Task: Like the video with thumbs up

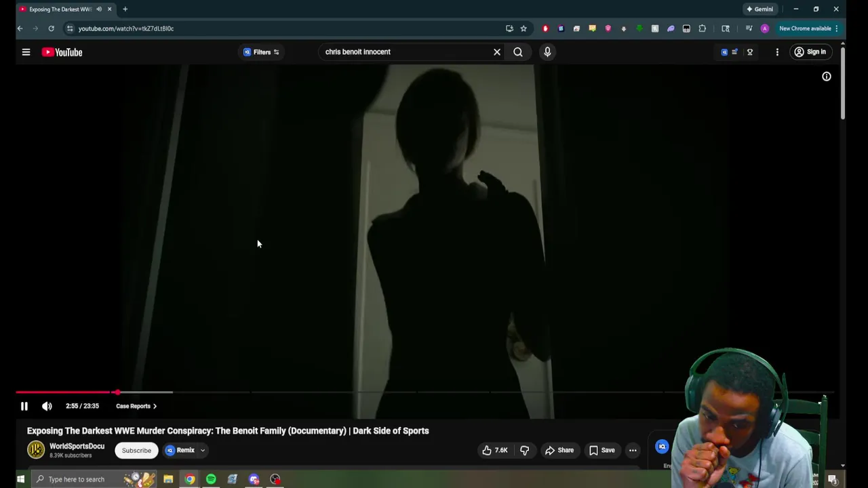Action: [494, 450]
